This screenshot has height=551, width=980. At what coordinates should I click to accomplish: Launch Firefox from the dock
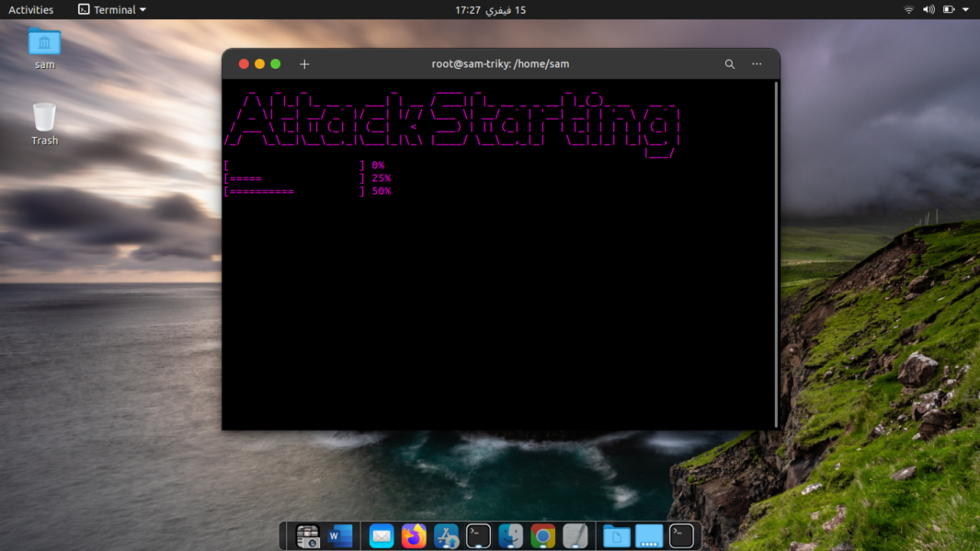click(x=414, y=536)
